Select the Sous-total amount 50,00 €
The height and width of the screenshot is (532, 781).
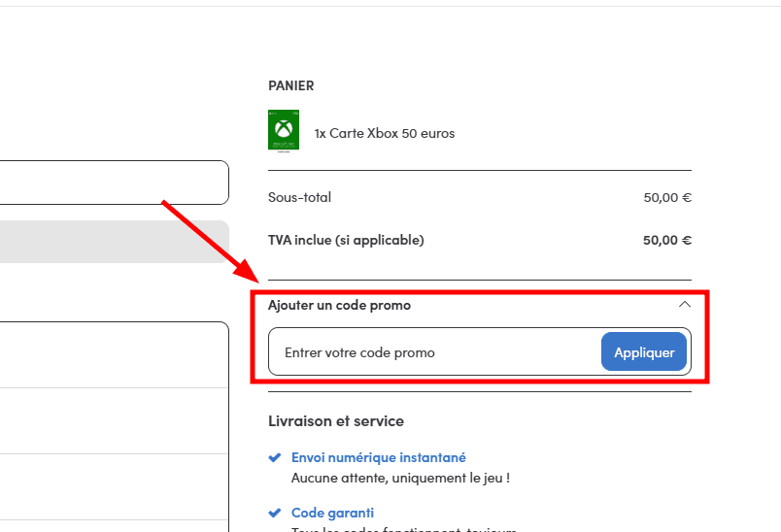tap(667, 198)
